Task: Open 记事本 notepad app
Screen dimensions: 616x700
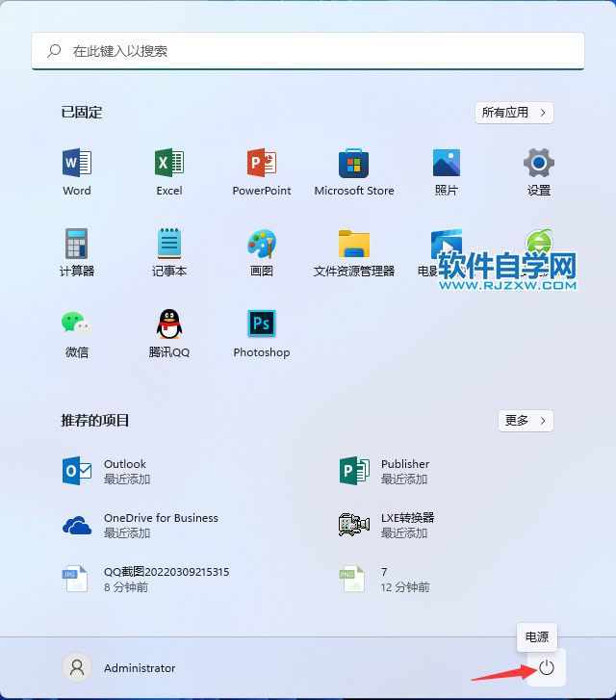Action: (169, 252)
